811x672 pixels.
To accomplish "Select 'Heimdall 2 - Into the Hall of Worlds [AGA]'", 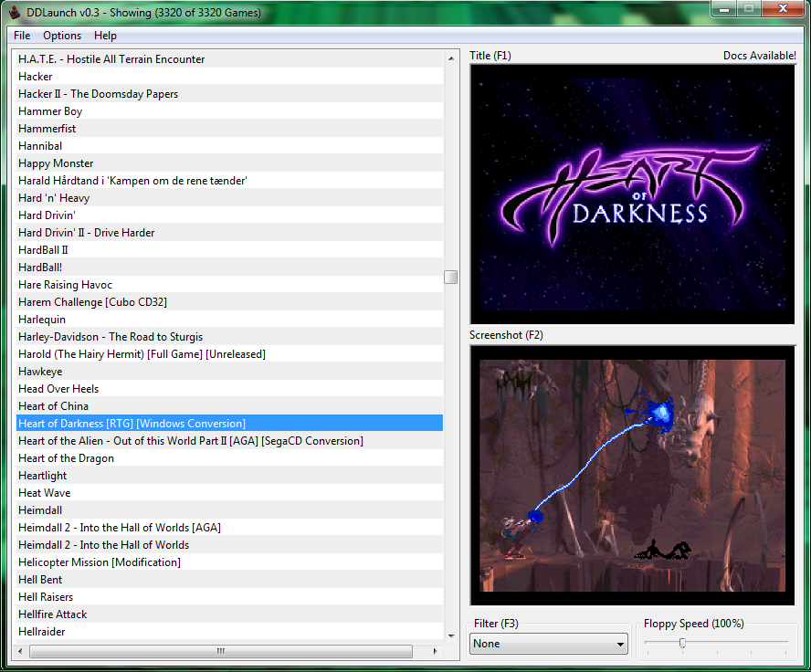I will pos(229,528).
